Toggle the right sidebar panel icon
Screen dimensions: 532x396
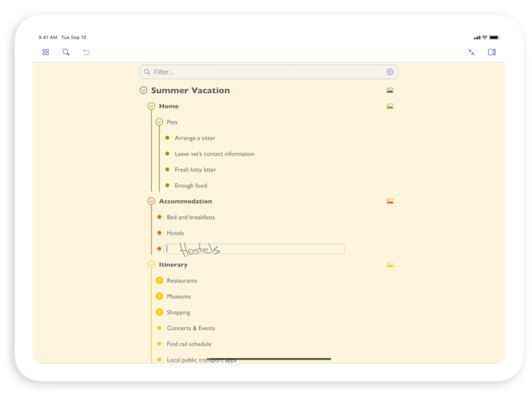(492, 52)
